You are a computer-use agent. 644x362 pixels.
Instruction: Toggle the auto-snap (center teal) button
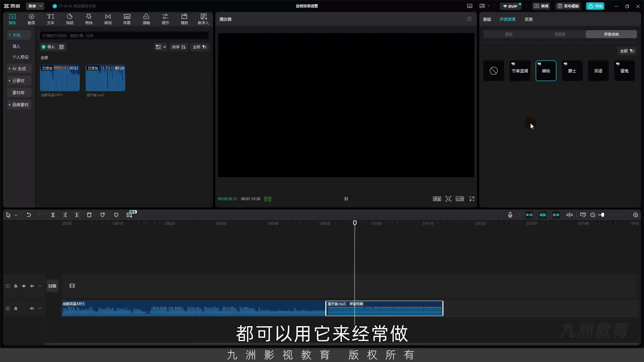pos(543,215)
